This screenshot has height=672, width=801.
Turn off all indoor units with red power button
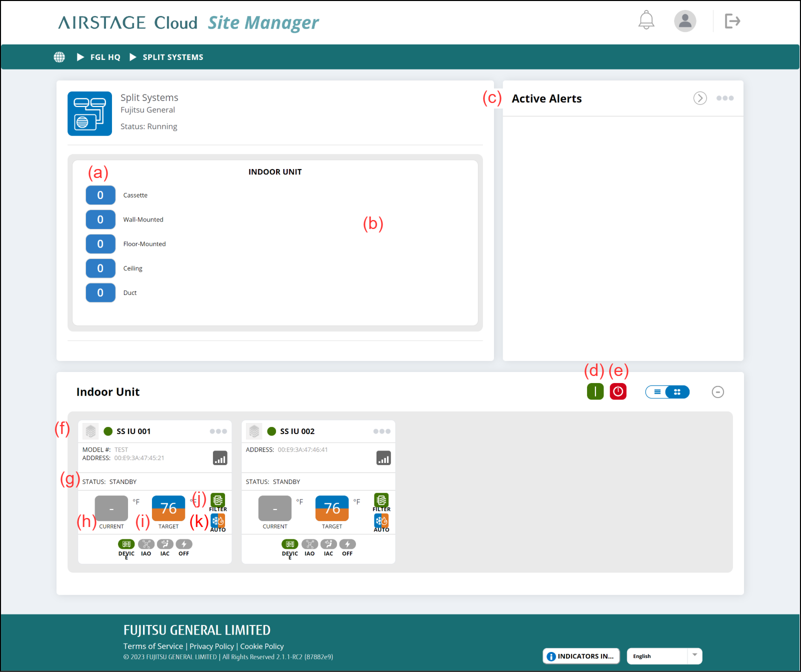[618, 391]
